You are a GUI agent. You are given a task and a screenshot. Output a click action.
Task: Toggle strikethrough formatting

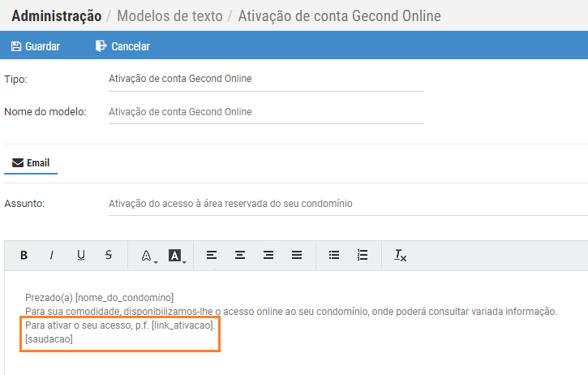109,255
